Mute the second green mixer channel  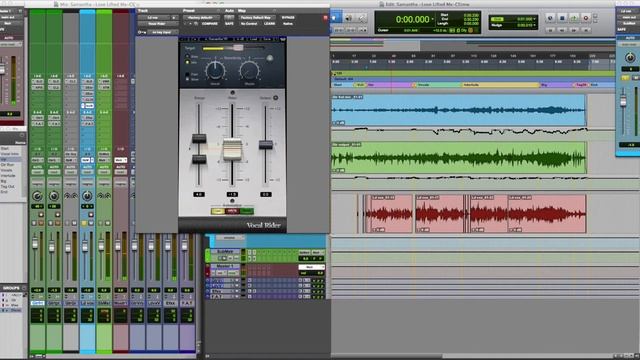(x=58, y=223)
